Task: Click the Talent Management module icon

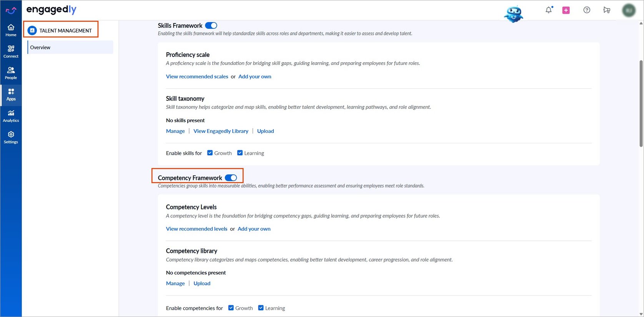Action: click(x=32, y=30)
